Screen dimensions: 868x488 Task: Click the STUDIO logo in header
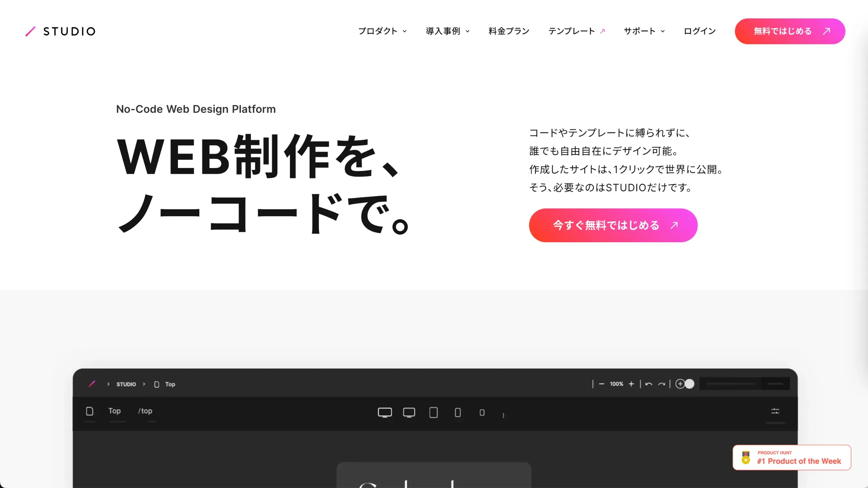tap(61, 31)
